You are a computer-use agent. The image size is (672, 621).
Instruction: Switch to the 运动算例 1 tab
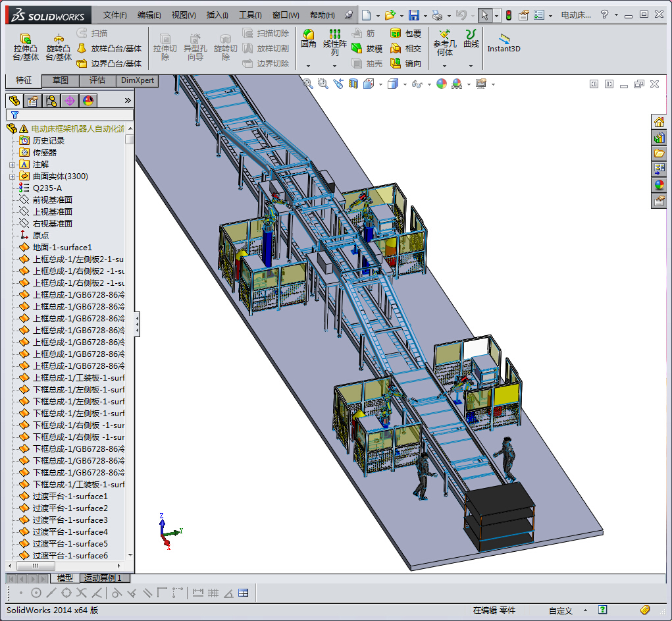pos(103,578)
